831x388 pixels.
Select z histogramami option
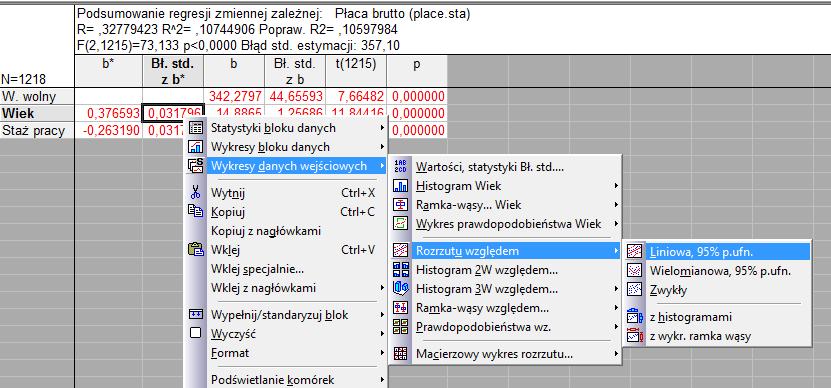(x=718, y=317)
